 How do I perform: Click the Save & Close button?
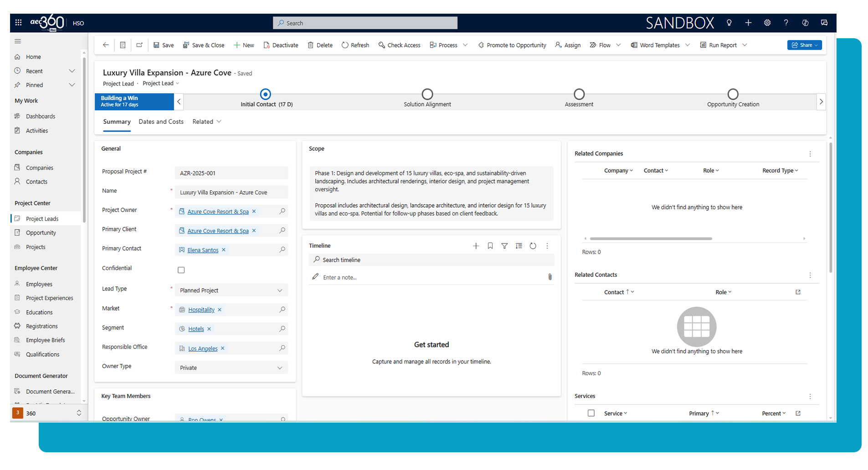pyautogui.click(x=204, y=45)
